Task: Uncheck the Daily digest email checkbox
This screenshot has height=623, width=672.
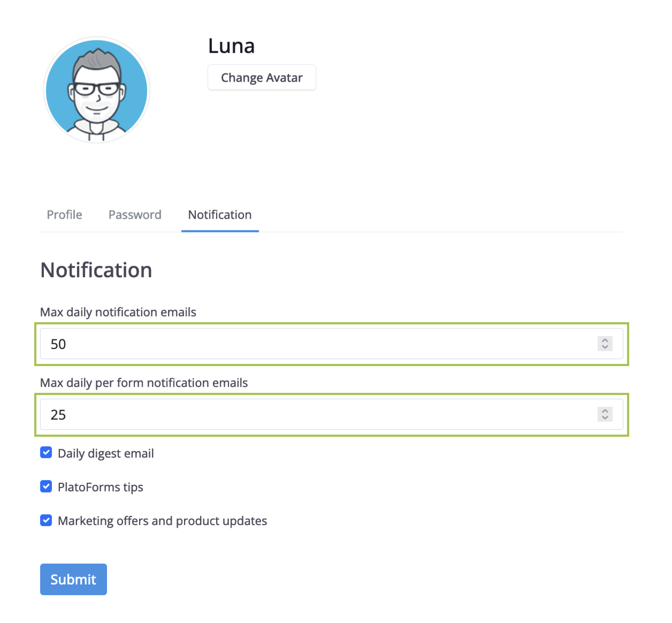Action: (46, 452)
